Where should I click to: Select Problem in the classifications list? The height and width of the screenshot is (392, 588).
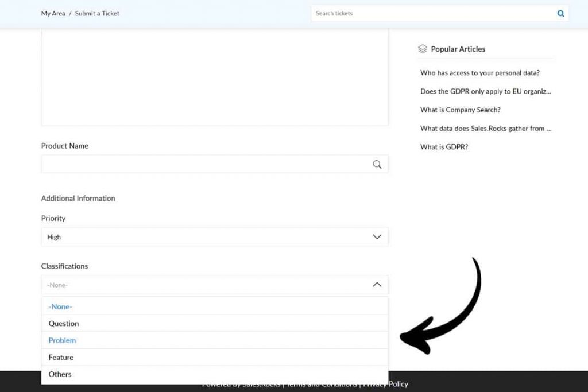(x=62, y=340)
